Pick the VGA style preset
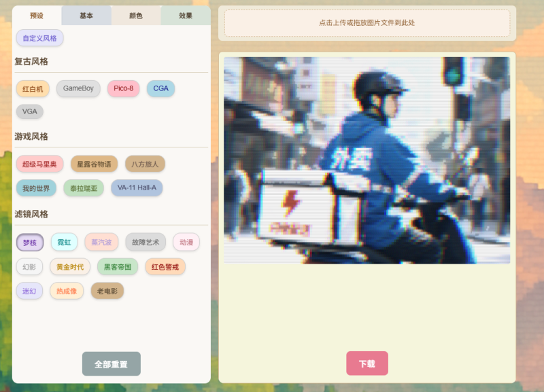This screenshot has width=544, height=392. coord(29,111)
